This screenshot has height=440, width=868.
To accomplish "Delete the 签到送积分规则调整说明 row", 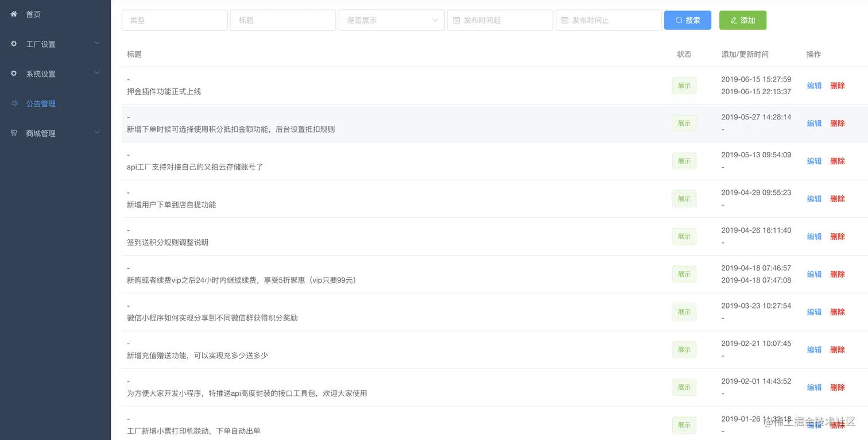I will (838, 237).
